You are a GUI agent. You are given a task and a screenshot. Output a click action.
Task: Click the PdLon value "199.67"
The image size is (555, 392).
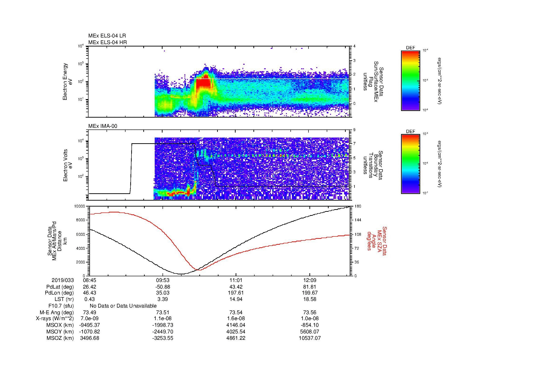(x=310, y=293)
